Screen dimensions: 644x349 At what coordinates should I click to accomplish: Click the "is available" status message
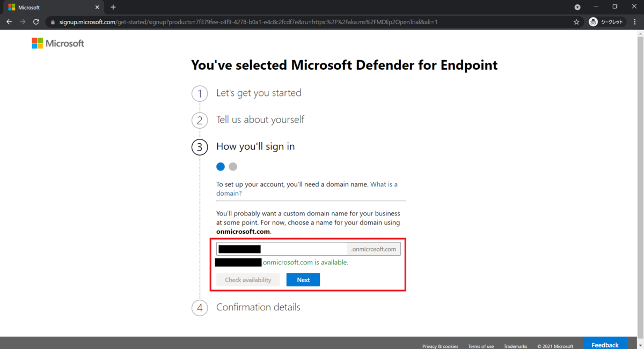coord(305,263)
